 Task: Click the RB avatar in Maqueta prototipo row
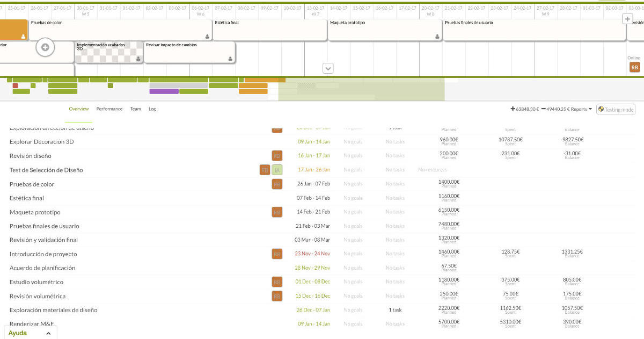(277, 212)
